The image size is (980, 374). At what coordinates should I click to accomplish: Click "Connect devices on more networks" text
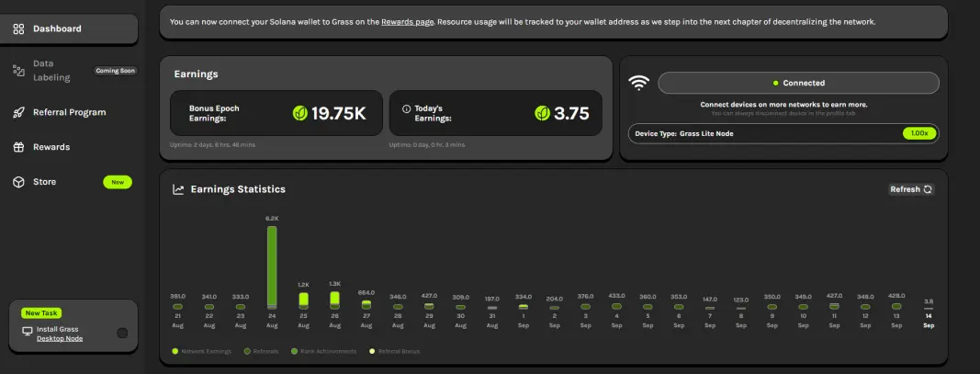tap(783, 105)
